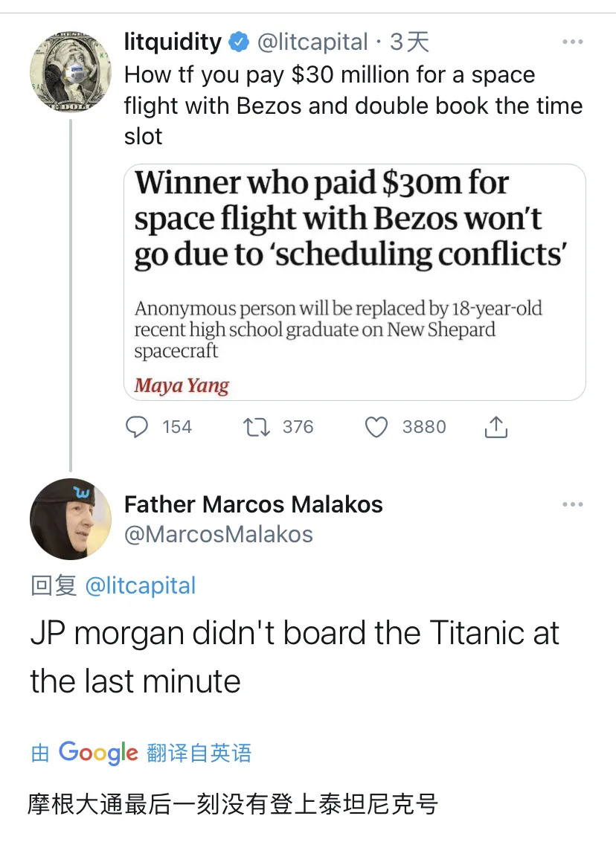View the 376 retweets count

point(298,427)
